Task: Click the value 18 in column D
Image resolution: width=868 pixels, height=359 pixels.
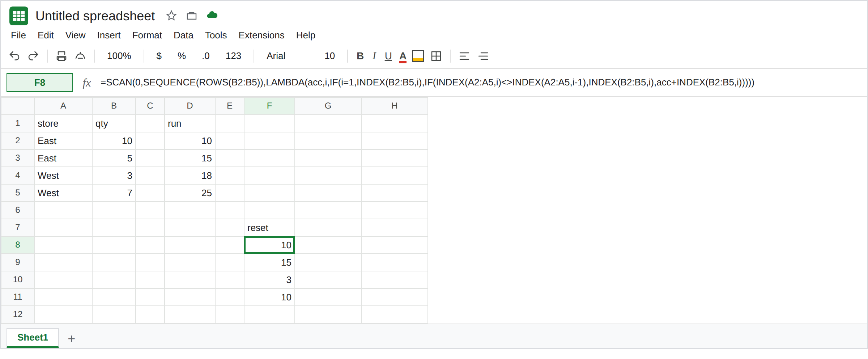Action: coord(190,176)
